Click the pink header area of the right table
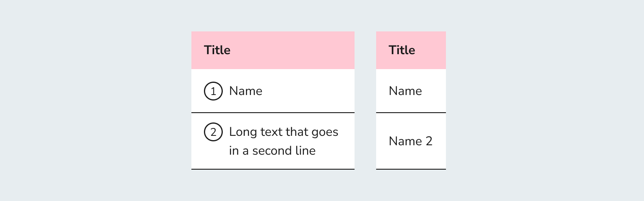644x201 pixels. tap(411, 50)
